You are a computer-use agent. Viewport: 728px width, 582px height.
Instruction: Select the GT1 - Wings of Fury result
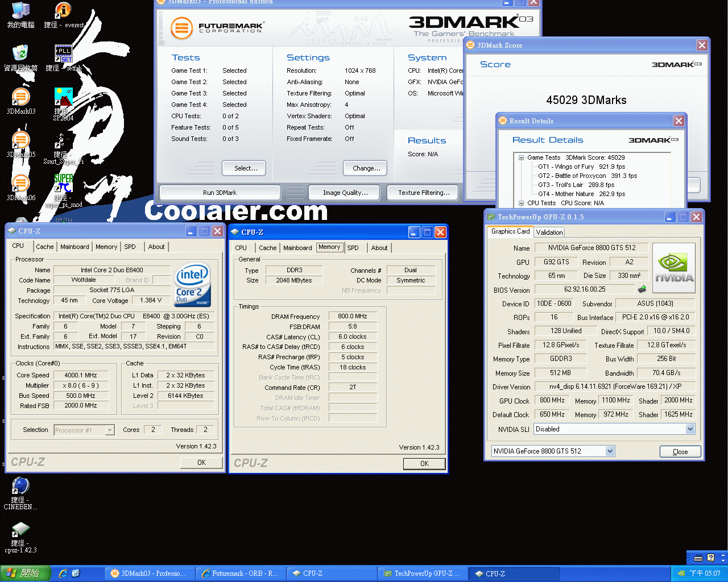[x=581, y=167]
